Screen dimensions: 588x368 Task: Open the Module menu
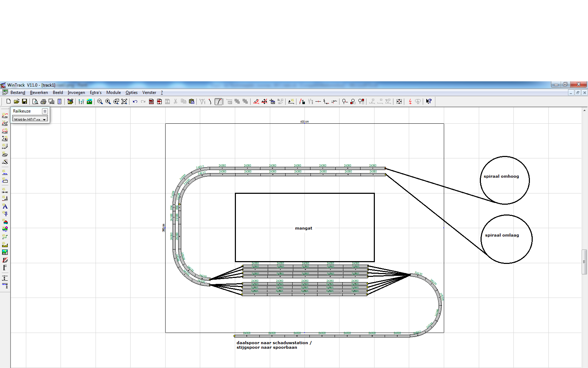click(x=113, y=93)
